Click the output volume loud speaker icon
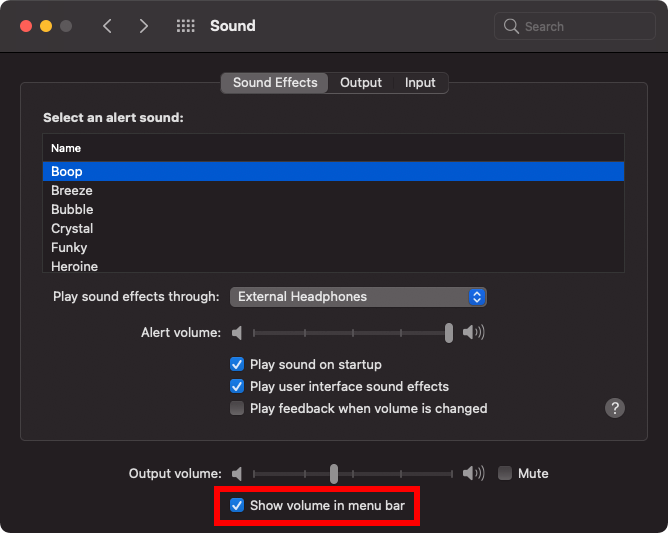Image resolution: width=668 pixels, height=533 pixels. point(473,473)
